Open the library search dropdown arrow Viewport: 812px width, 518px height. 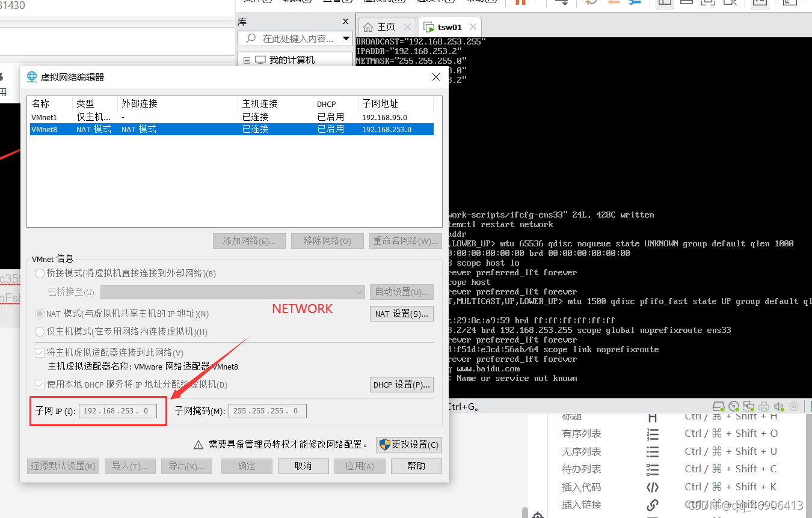click(346, 38)
